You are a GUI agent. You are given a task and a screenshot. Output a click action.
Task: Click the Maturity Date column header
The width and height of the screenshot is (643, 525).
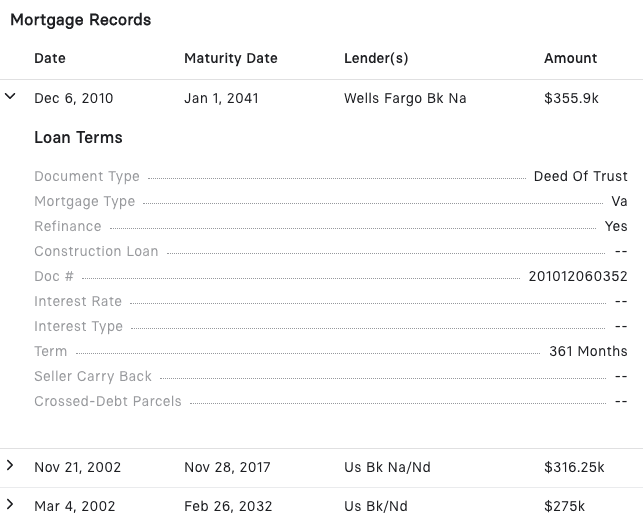tap(231, 58)
